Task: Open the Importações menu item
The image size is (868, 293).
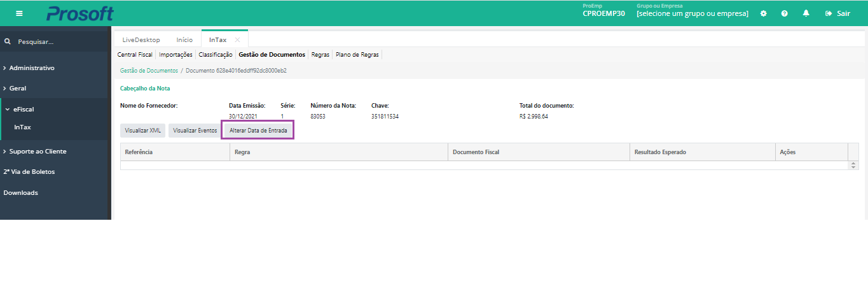Action: pyautogui.click(x=176, y=55)
